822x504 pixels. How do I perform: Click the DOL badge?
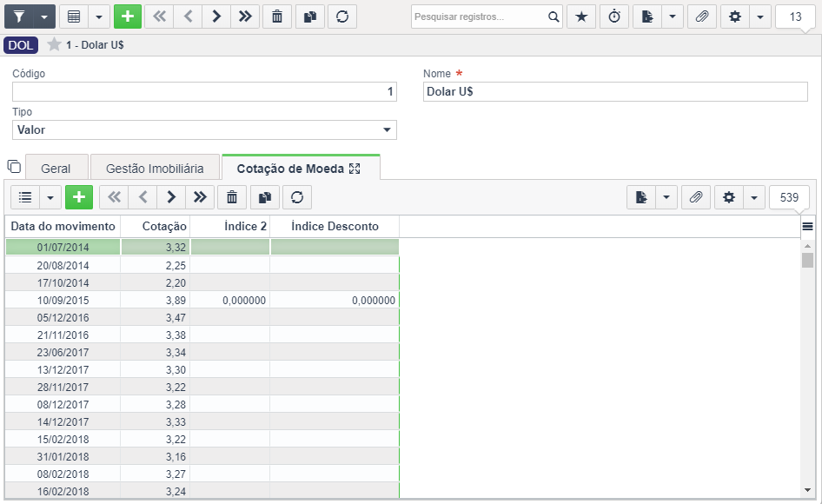point(21,45)
